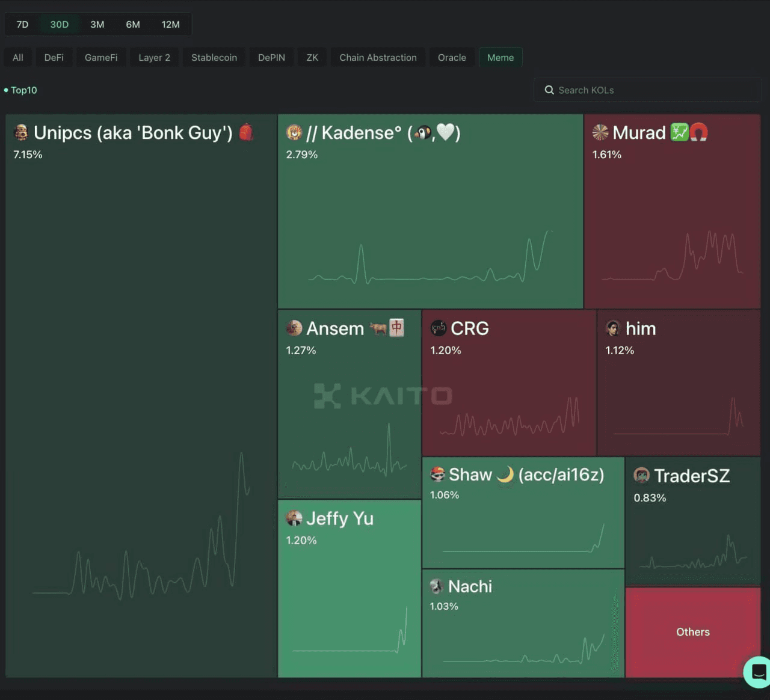The width and height of the screenshot is (770, 700).
Task: Click the red backpack emoji by Unipcs
Action: coord(247,132)
